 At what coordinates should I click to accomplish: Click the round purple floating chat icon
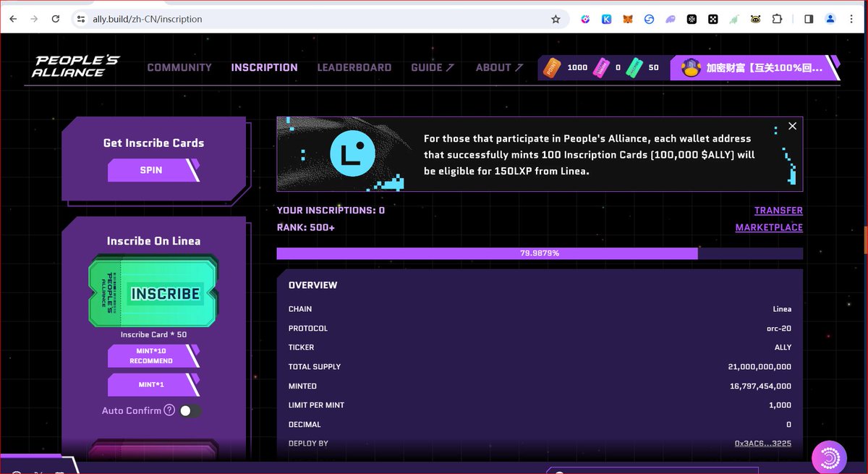(829, 458)
